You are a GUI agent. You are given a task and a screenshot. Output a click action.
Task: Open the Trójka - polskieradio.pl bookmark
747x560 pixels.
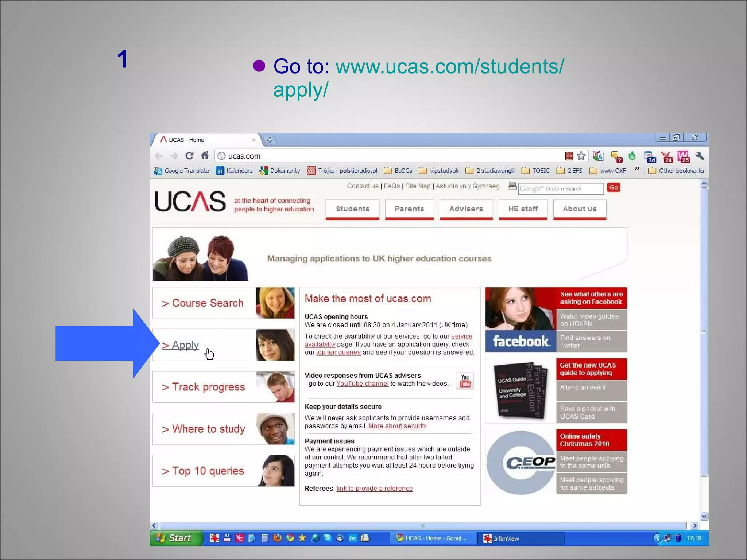coord(342,171)
